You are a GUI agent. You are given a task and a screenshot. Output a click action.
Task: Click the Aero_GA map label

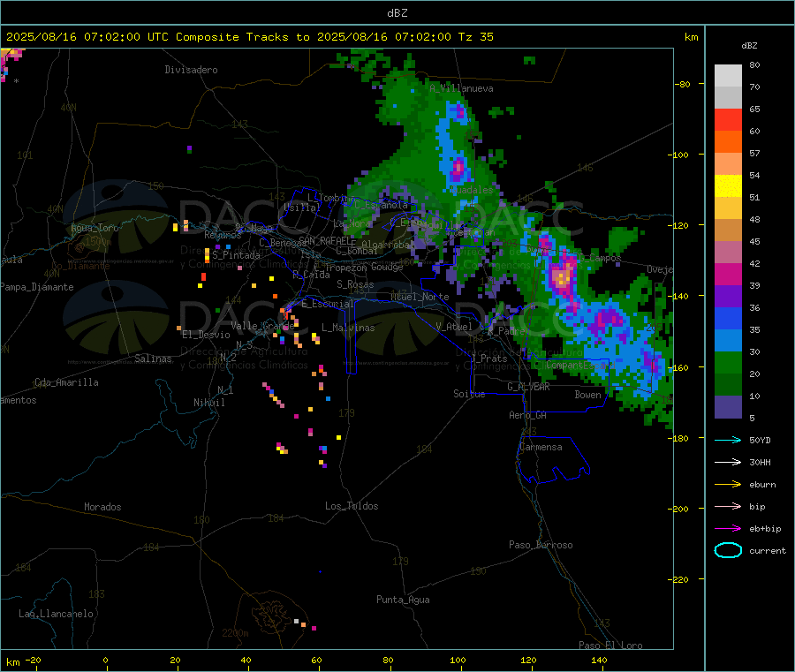point(528,415)
